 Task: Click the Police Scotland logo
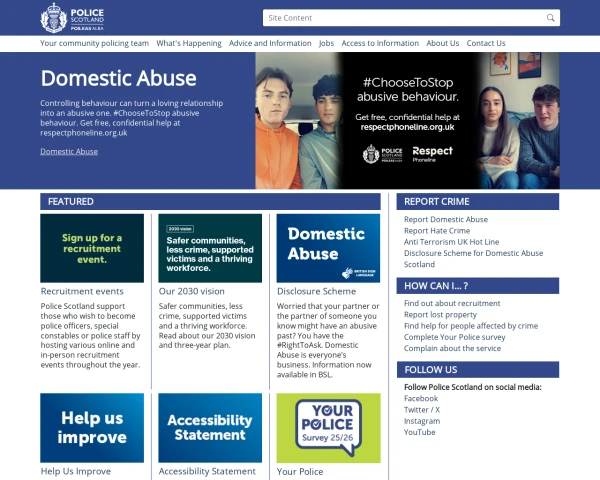click(72, 18)
